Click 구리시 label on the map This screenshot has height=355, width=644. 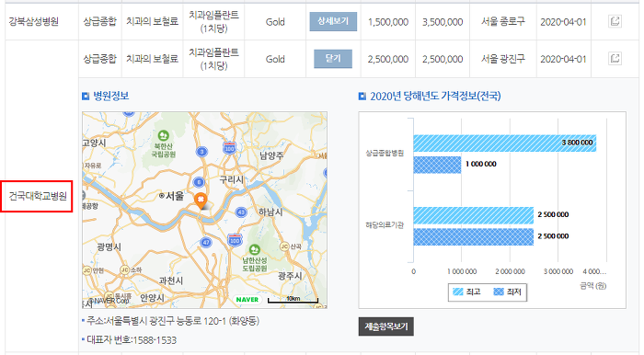231,179
